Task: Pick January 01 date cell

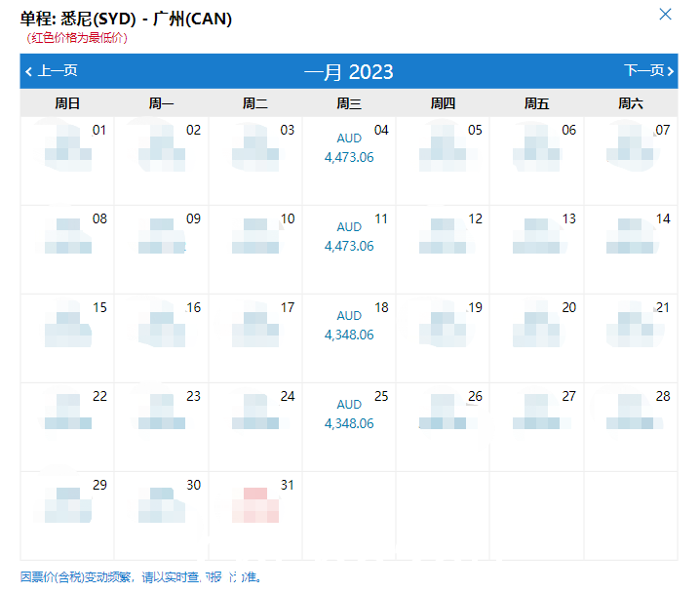Action: tap(67, 161)
